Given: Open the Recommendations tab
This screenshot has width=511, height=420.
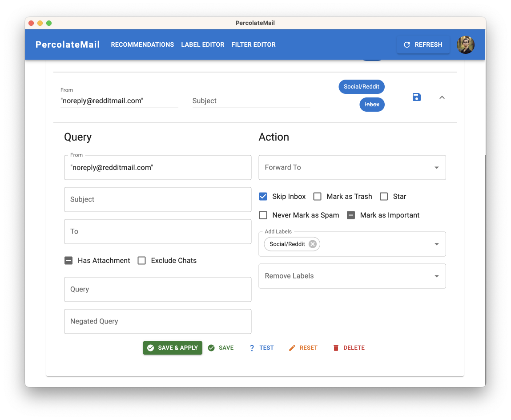Looking at the screenshot, I should (x=142, y=45).
